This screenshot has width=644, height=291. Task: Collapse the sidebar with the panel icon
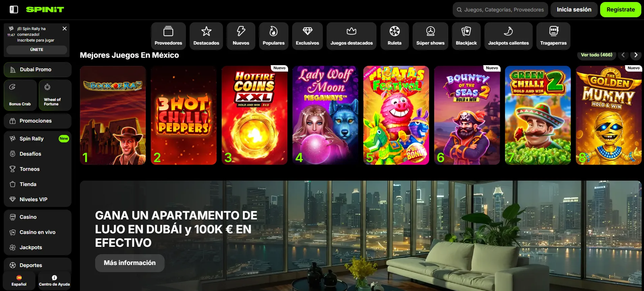coord(14,9)
